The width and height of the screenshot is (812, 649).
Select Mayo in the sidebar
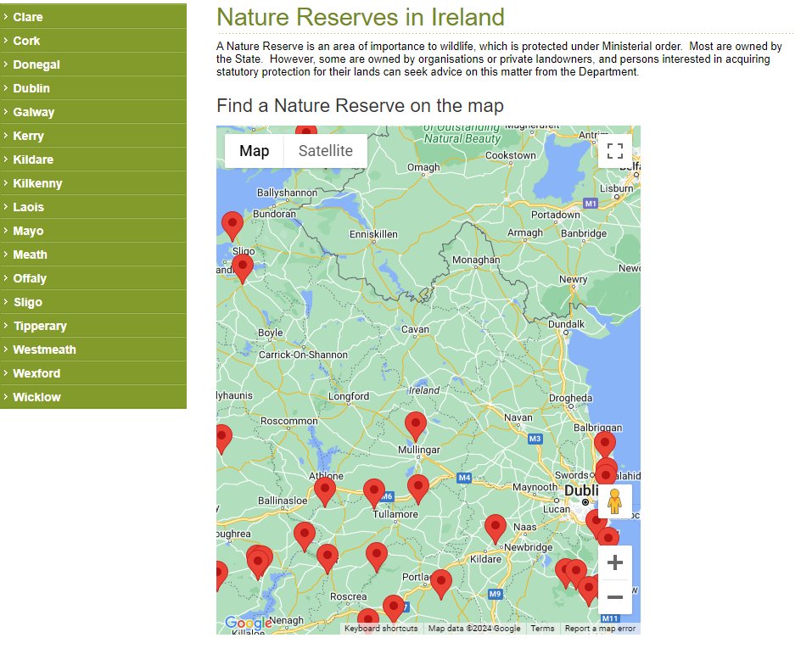pyautogui.click(x=93, y=231)
